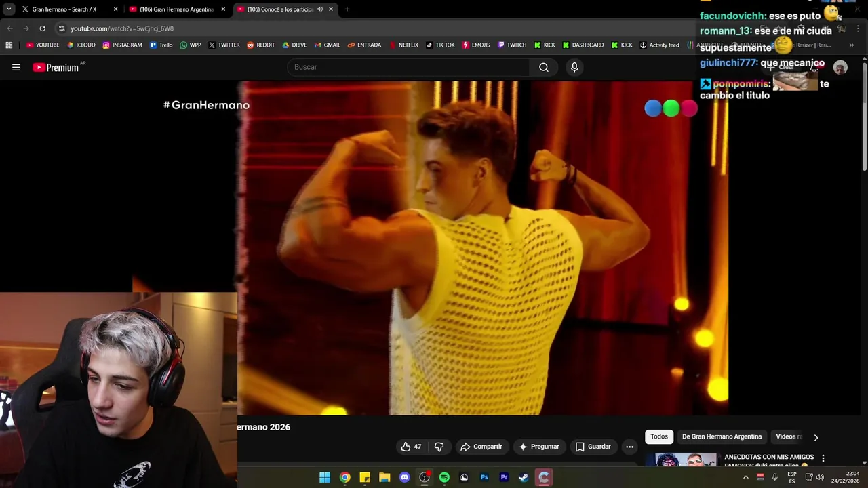Show hidden system tray icons
The width and height of the screenshot is (868, 488).
point(746,477)
